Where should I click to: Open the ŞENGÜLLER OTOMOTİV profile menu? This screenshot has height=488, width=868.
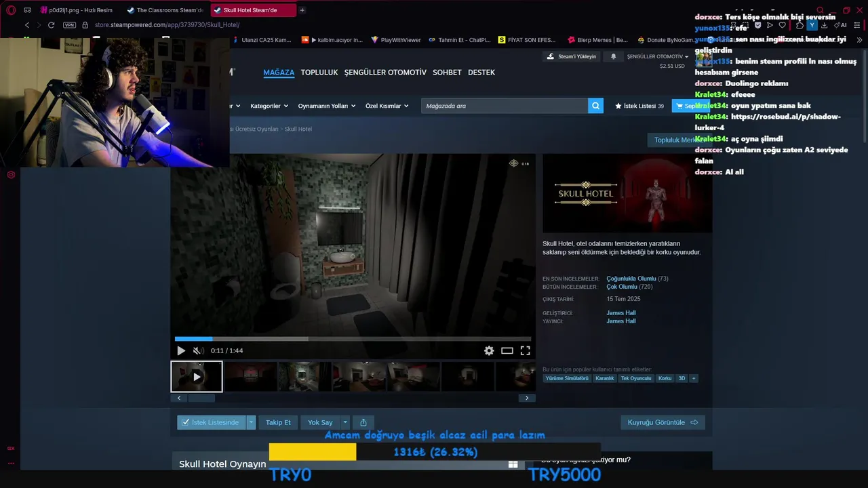(385, 72)
